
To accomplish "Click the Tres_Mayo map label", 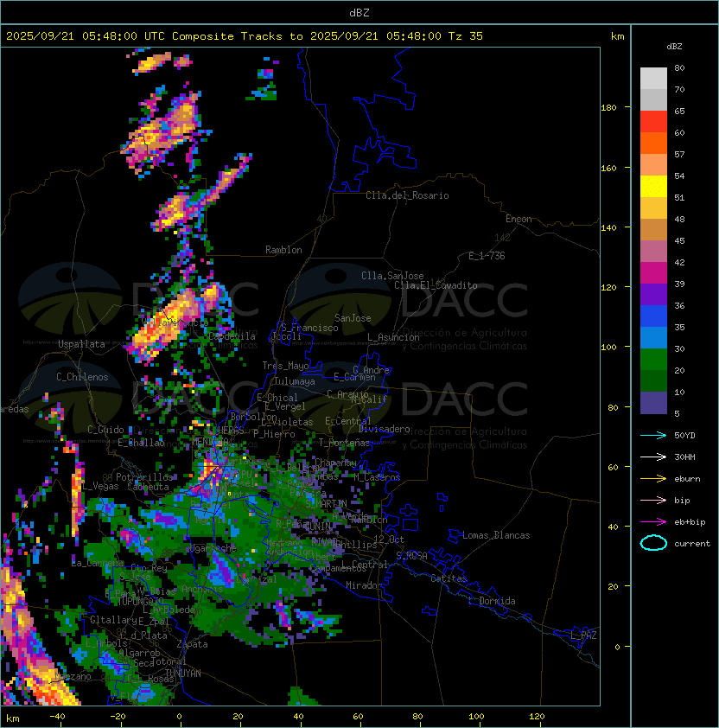I will pos(285,366).
